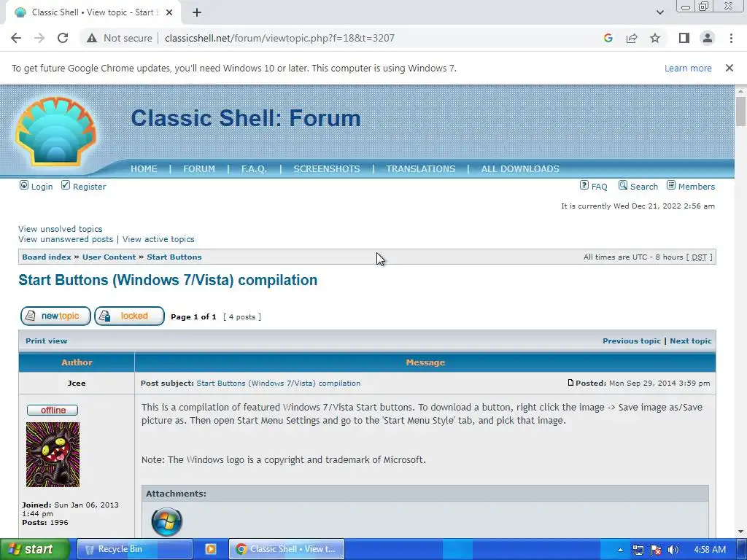Screen dimensions: 747x560
Task: Reload the page with refresh icon
Action: pyautogui.click(x=63, y=38)
